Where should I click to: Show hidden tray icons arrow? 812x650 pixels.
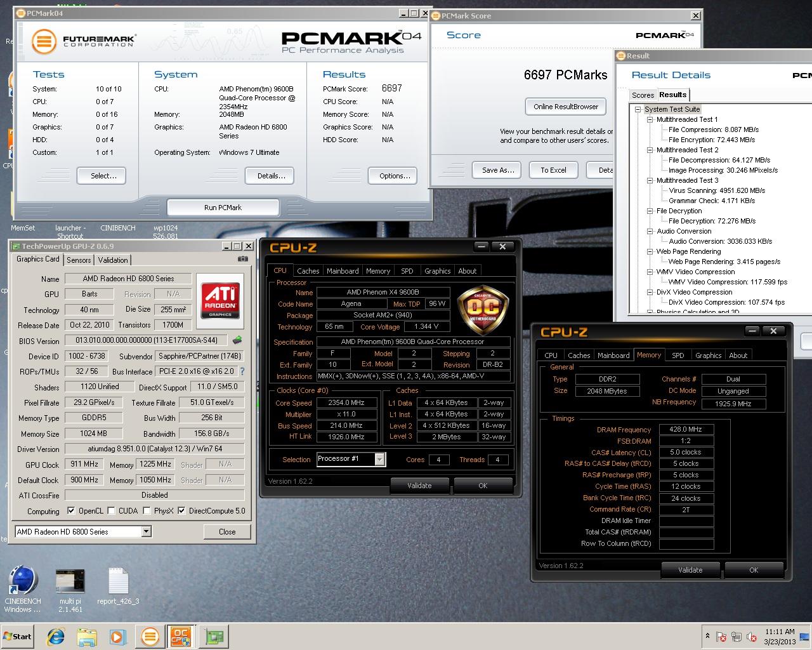(707, 636)
